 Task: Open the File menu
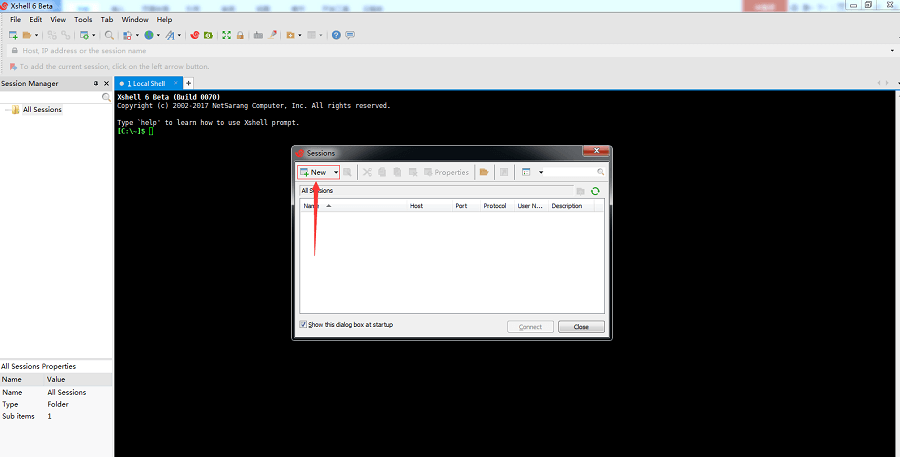coord(15,20)
